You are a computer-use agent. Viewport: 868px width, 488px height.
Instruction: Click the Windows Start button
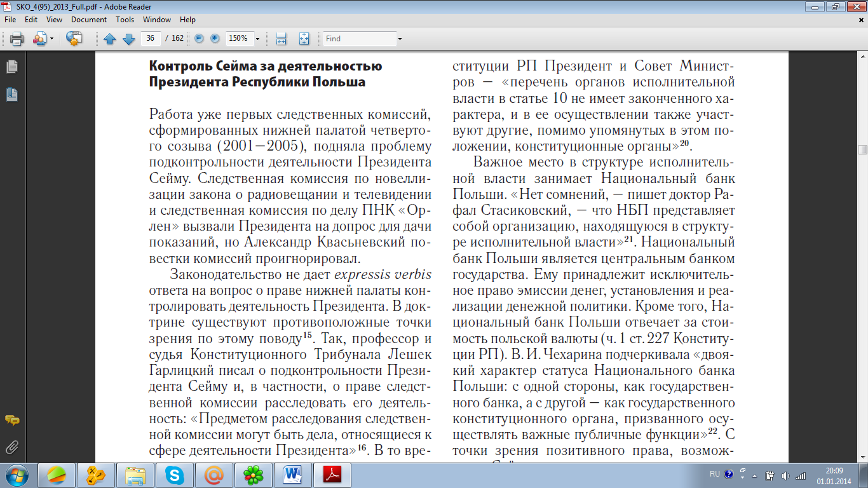[x=17, y=475]
